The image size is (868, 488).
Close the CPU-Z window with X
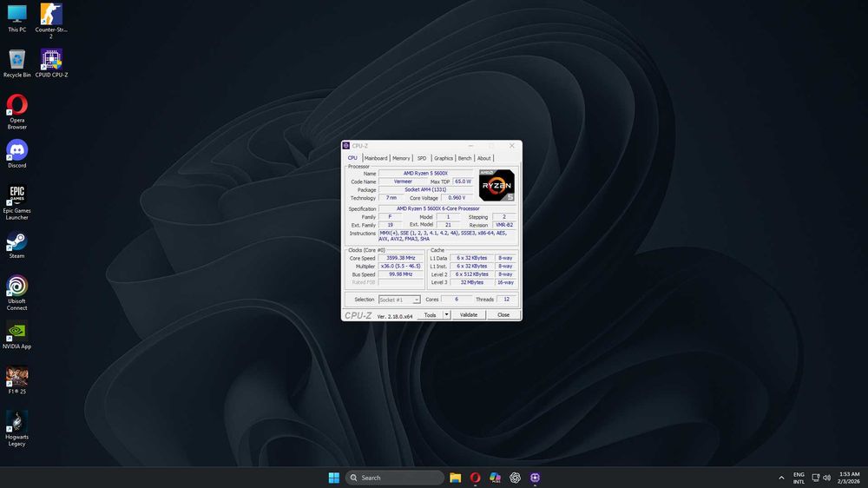tap(512, 146)
